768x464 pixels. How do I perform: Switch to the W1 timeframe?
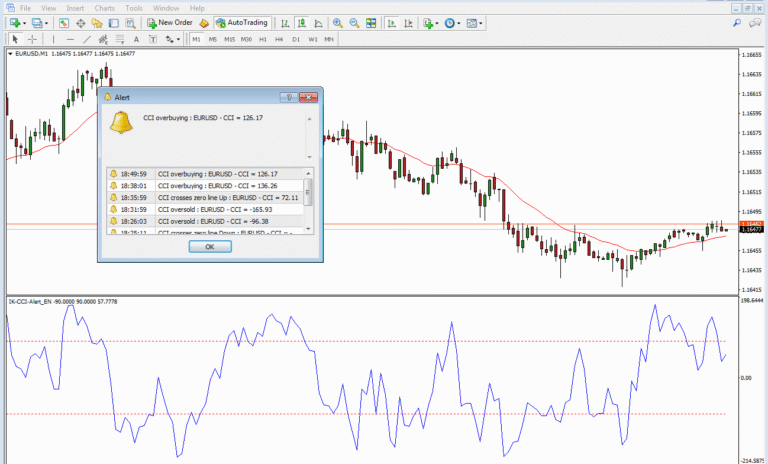pyautogui.click(x=312, y=39)
